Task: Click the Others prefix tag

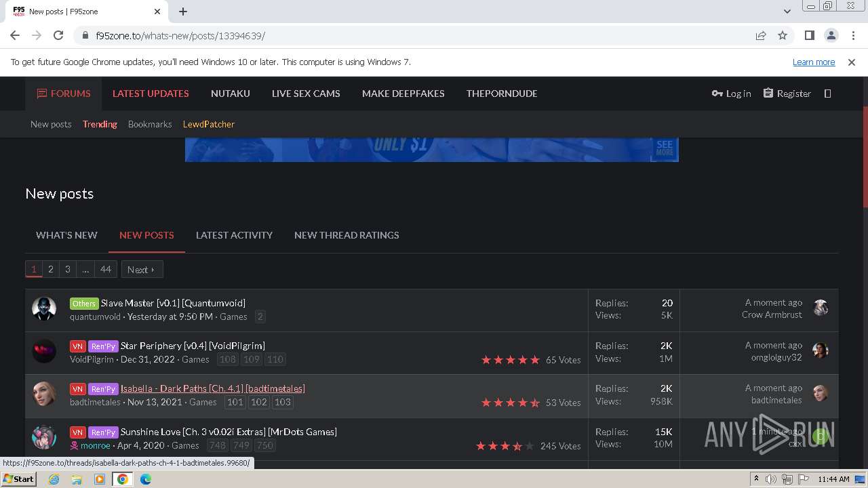Action: coord(84,303)
